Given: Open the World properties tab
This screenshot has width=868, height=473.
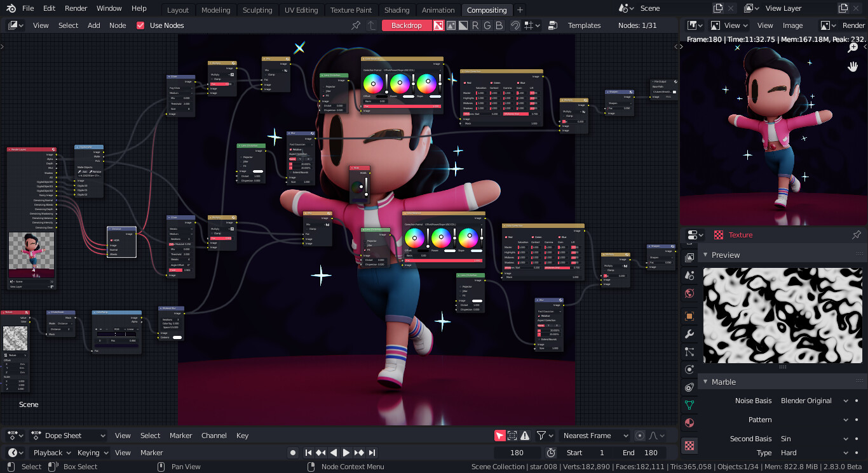Looking at the screenshot, I should [x=689, y=293].
